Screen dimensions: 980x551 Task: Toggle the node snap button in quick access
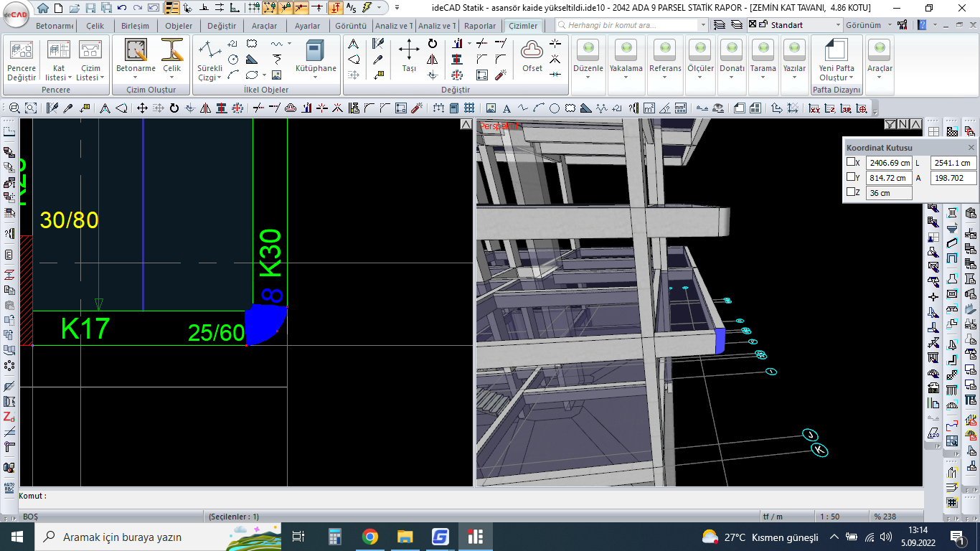click(270, 8)
